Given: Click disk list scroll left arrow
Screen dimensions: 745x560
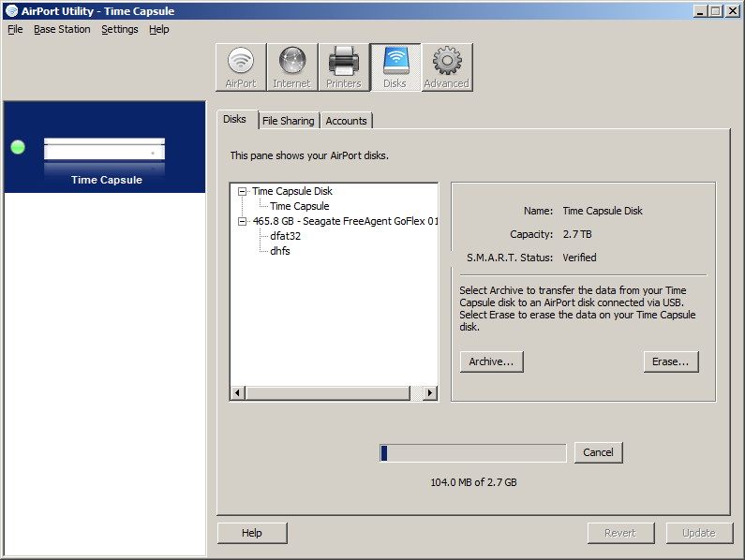Looking at the screenshot, I should click(x=238, y=392).
